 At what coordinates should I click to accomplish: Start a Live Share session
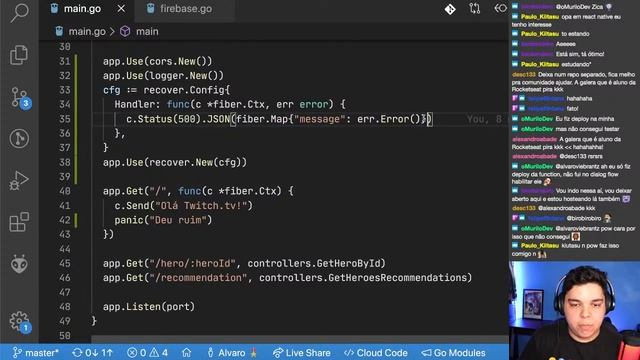tap(302, 353)
